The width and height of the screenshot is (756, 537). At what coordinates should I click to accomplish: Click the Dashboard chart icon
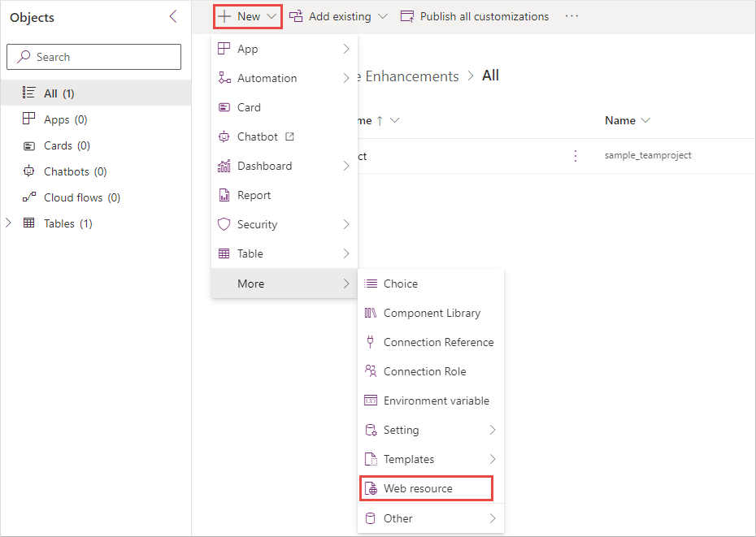pyautogui.click(x=224, y=166)
